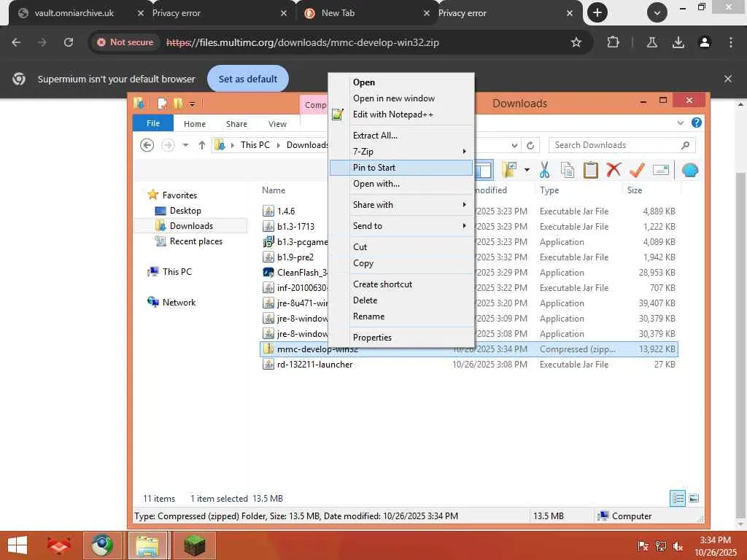Bookmark this page with the star icon
Image resolution: width=747 pixels, height=560 pixels.
(x=576, y=42)
